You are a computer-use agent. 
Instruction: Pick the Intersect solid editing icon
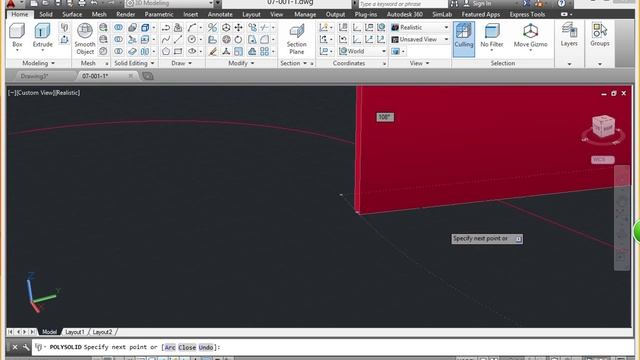[118, 51]
